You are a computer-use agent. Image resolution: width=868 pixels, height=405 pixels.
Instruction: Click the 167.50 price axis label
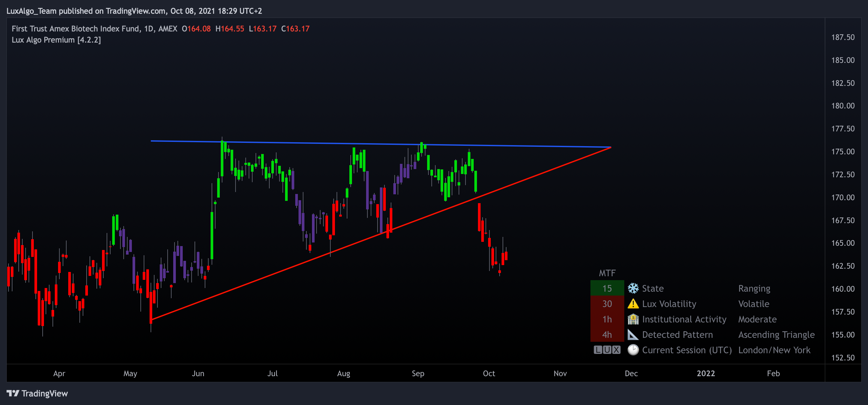(x=843, y=220)
